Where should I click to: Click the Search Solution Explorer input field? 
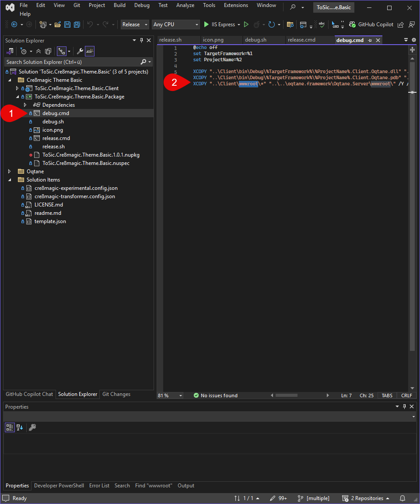73,62
